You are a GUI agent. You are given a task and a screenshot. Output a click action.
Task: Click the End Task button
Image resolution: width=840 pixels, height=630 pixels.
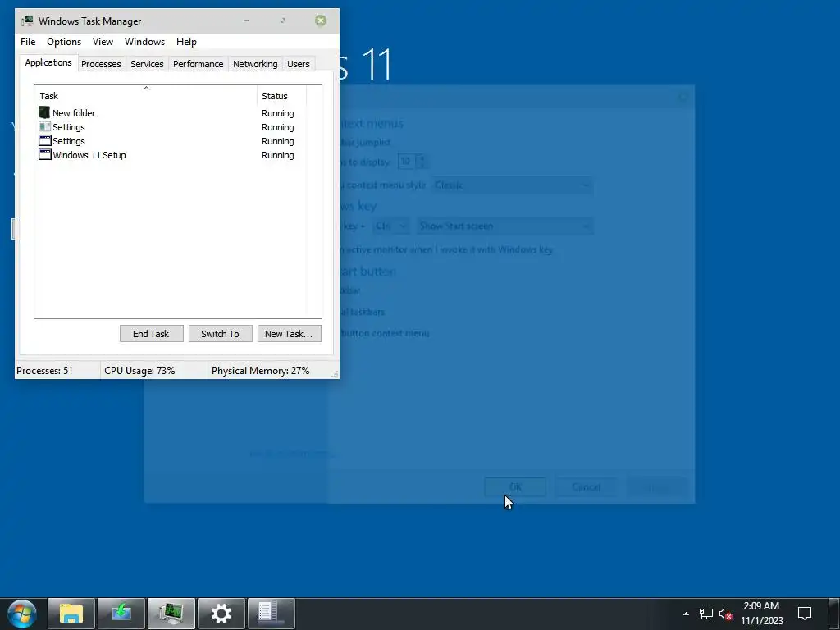click(151, 334)
